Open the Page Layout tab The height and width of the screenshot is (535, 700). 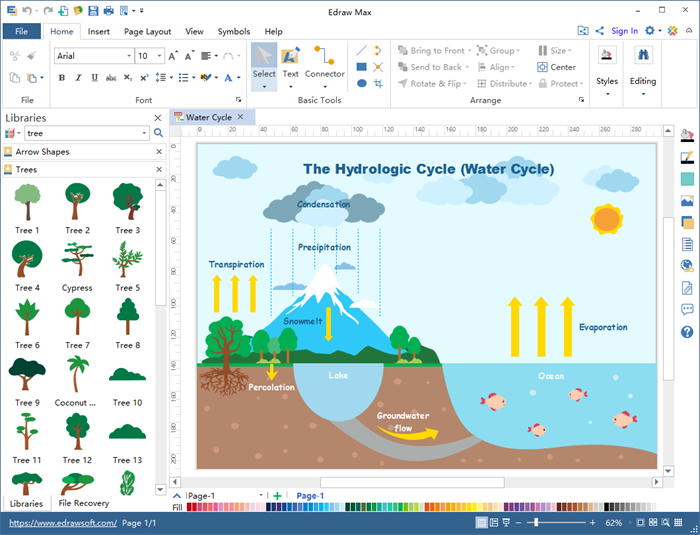(147, 31)
